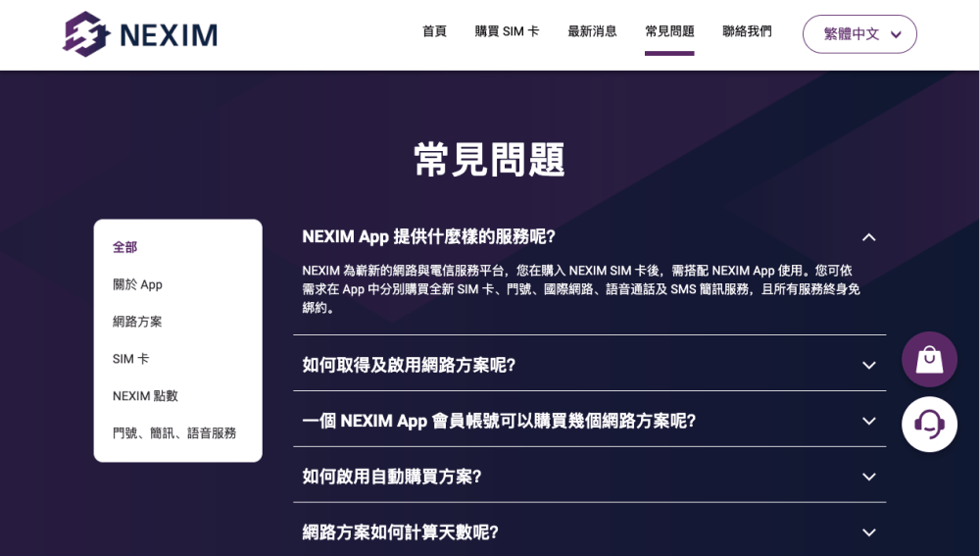Screen dimensions: 980x556
Task: Filter FAQs by 關於 App
Action: [137, 284]
